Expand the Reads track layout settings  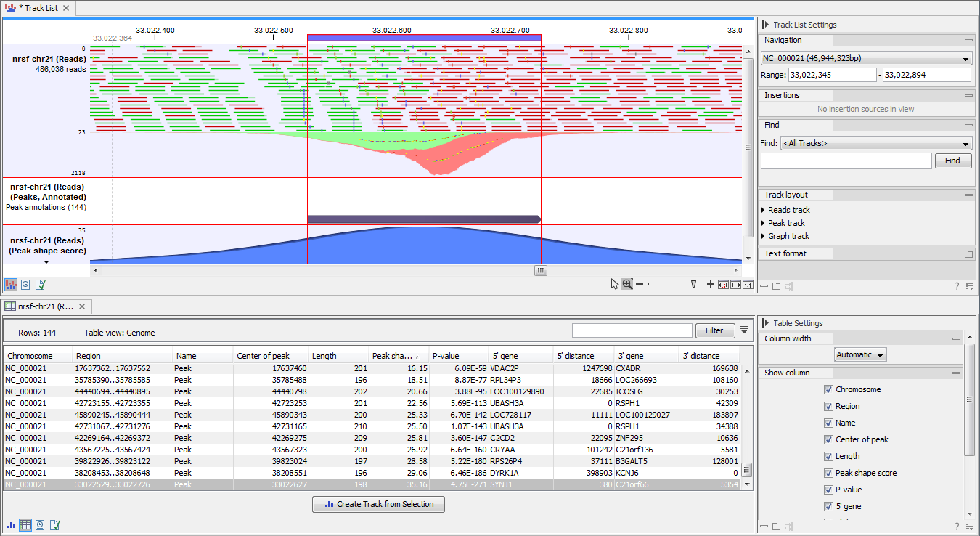784,210
